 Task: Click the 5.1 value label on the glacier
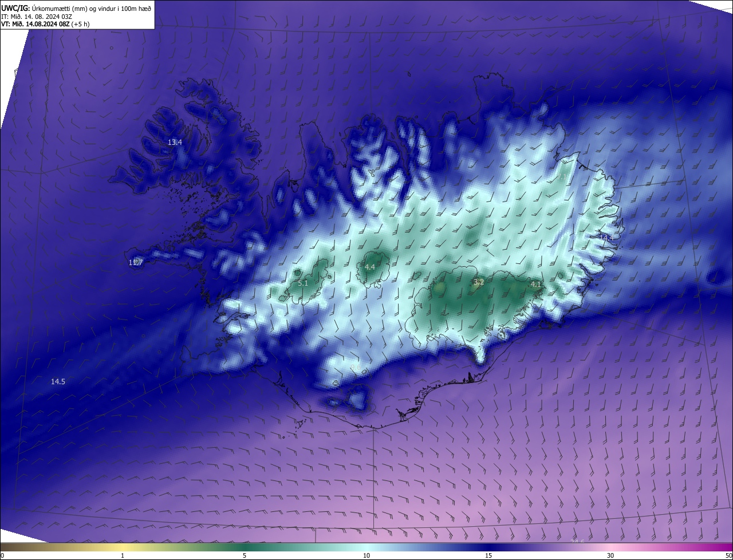(303, 283)
